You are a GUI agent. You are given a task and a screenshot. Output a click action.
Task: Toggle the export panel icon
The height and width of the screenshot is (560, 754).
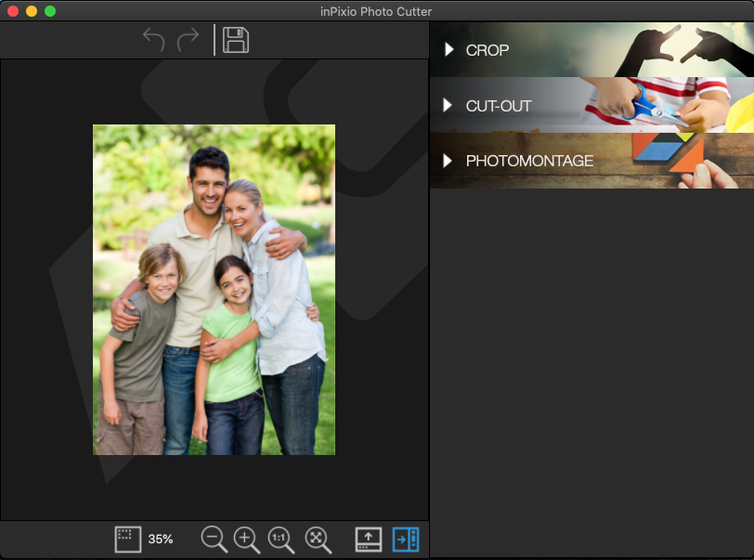point(368,539)
